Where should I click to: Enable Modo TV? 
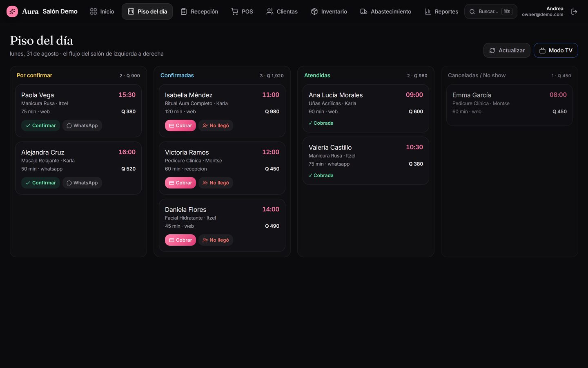[x=556, y=50]
